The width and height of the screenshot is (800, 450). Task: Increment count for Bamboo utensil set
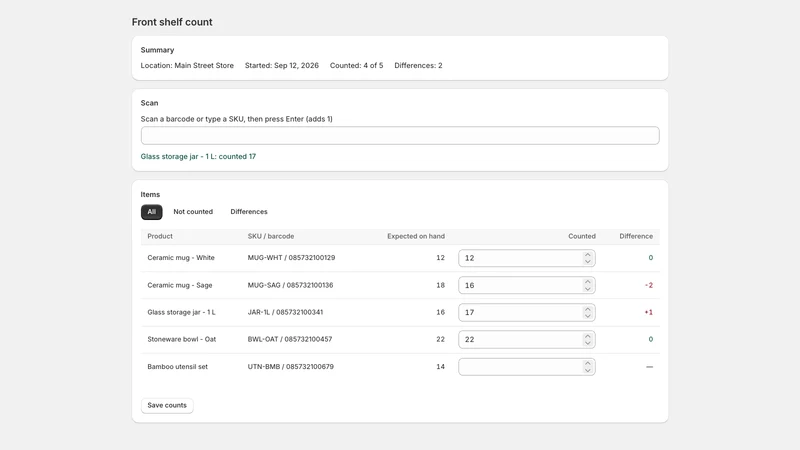pyautogui.click(x=588, y=363)
